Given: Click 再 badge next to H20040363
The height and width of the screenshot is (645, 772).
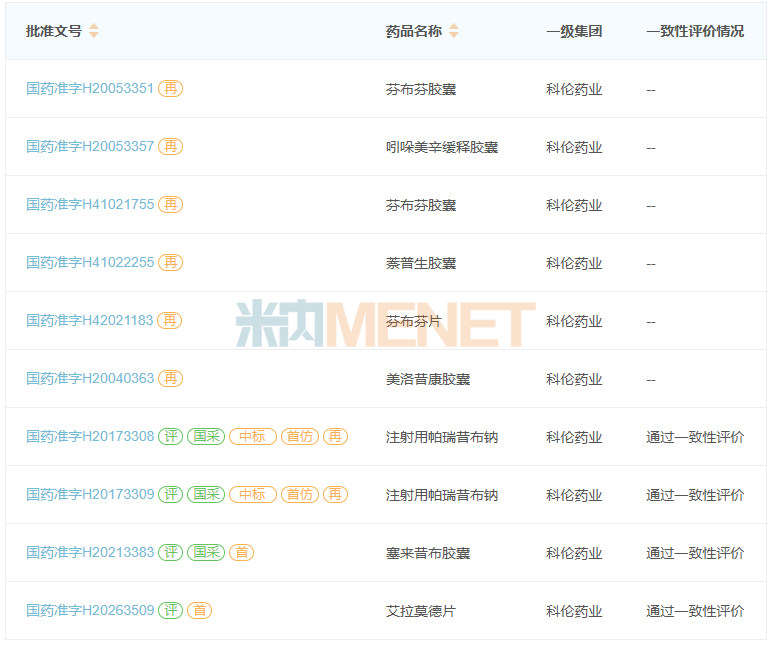Looking at the screenshot, I should click(170, 379).
